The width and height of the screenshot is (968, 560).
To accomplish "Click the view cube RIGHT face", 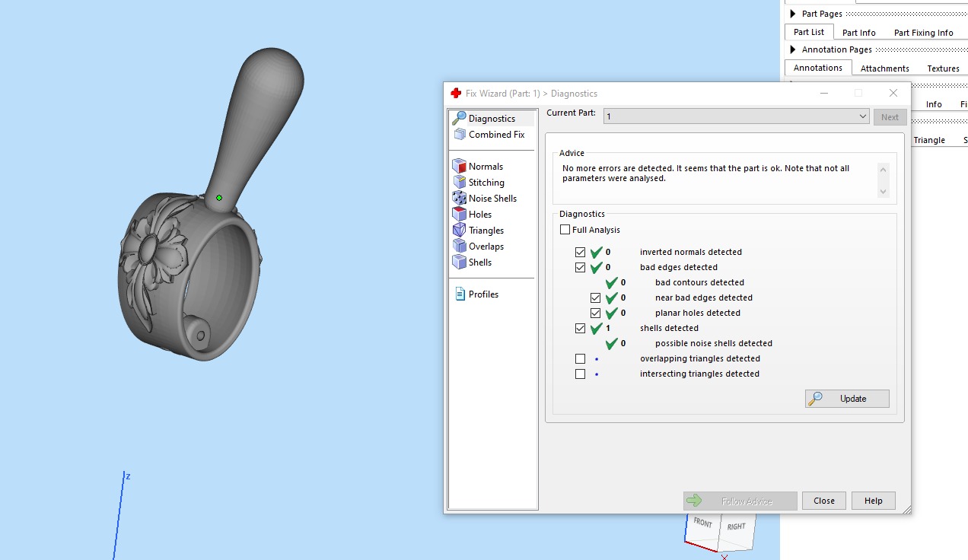I will 736,527.
